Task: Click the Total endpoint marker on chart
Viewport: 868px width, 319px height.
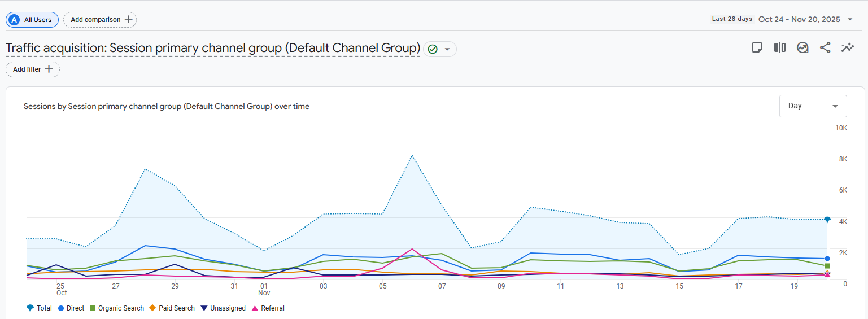Action: pyautogui.click(x=827, y=219)
